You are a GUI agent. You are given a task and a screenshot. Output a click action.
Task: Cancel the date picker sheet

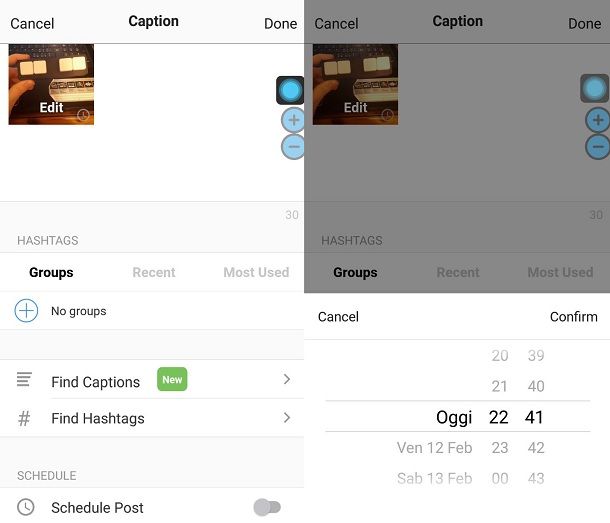click(338, 317)
